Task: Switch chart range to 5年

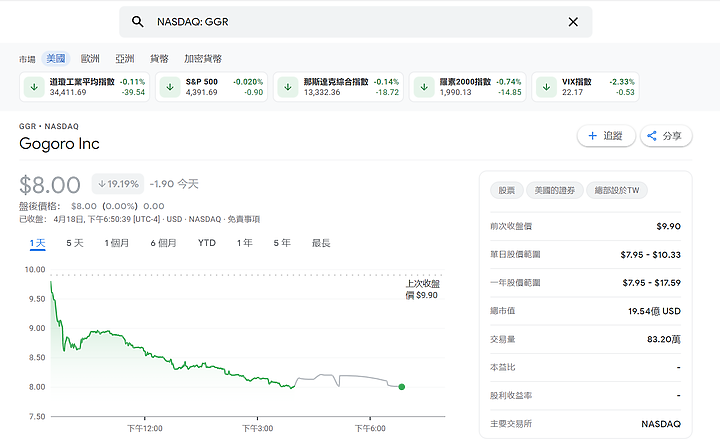Action: point(282,243)
